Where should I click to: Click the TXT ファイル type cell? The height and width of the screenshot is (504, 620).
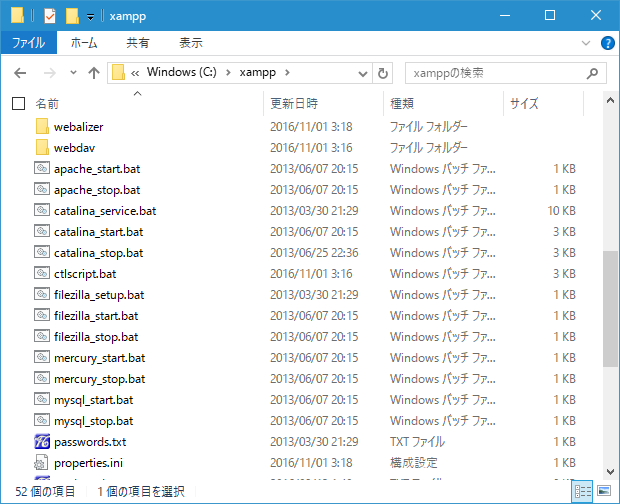[418, 442]
